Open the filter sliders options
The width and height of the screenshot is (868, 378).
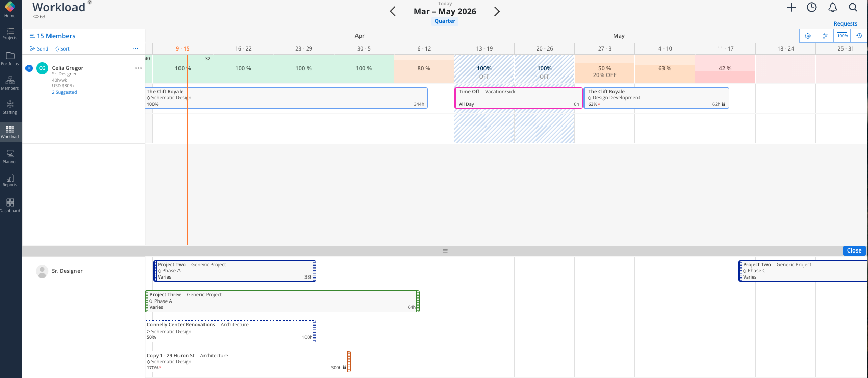click(x=825, y=36)
